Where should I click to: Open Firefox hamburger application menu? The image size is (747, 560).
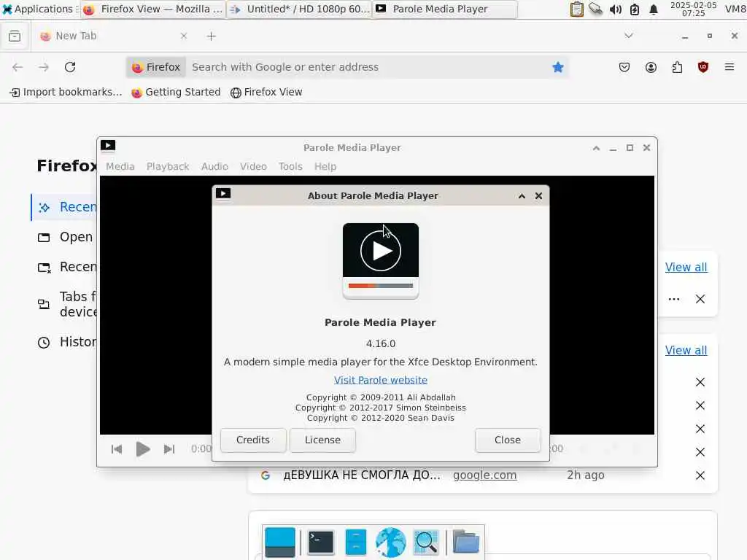(x=729, y=67)
